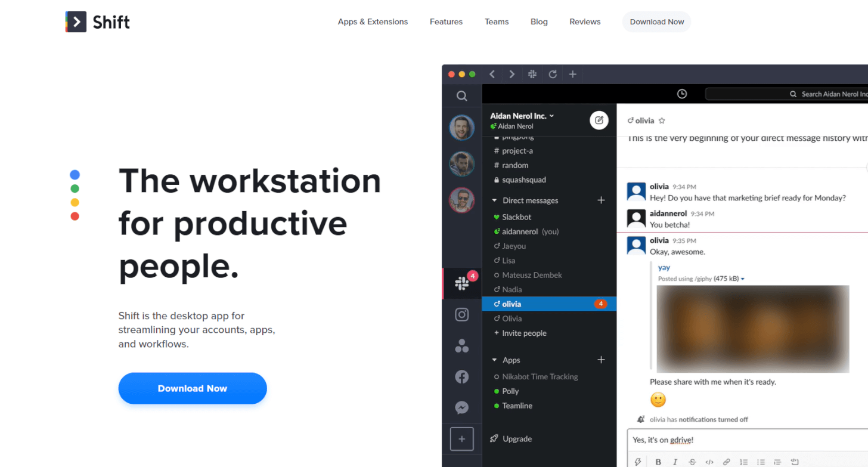Open the three-dots Asana app icon in sidebar
This screenshot has height=467, width=868.
pyautogui.click(x=462, y=345)
